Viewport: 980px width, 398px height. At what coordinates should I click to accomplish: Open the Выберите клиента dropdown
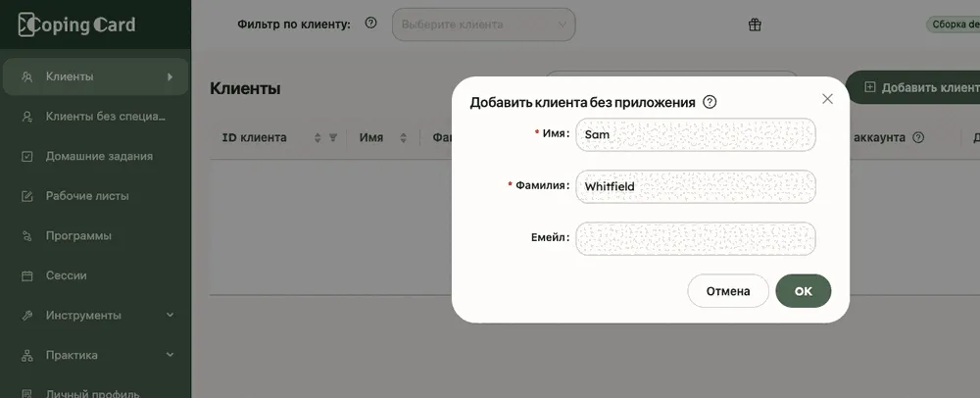(x=484, y=25)
